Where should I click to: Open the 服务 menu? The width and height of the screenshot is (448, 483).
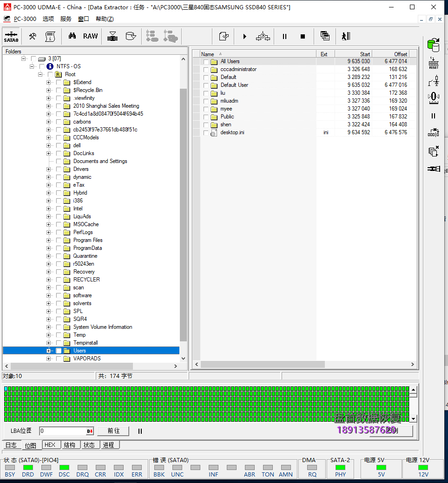point(66,19)
